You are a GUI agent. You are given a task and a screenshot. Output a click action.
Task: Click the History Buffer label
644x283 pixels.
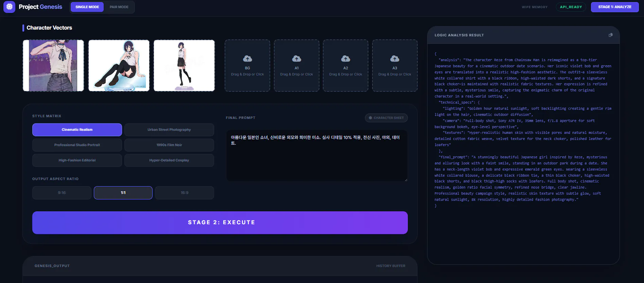391,266
